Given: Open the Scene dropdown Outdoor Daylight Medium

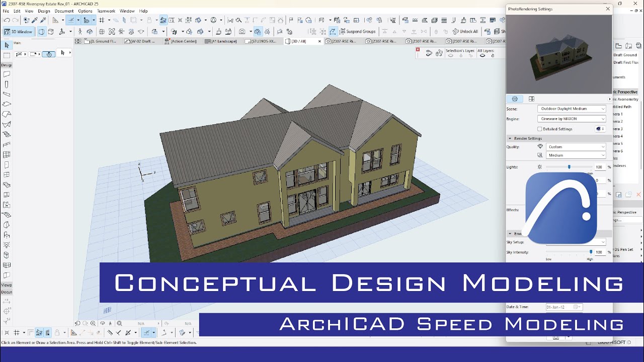Looking at the screenshot, I should [572, 109].
